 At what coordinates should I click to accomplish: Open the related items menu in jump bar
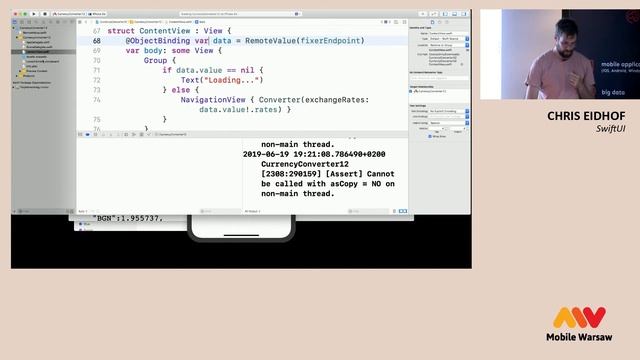[x=80, y=22]
